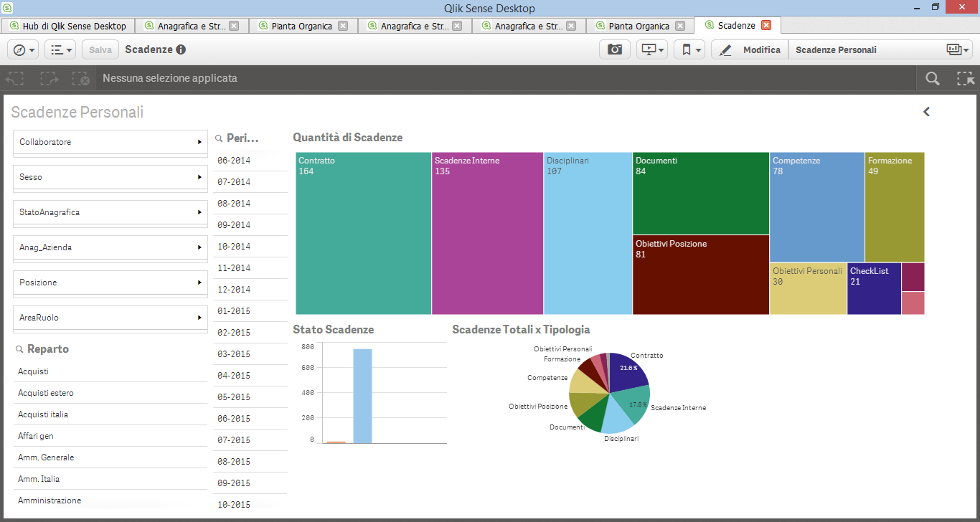Select the Disciplinari treemap block

(x=588, y=233)
